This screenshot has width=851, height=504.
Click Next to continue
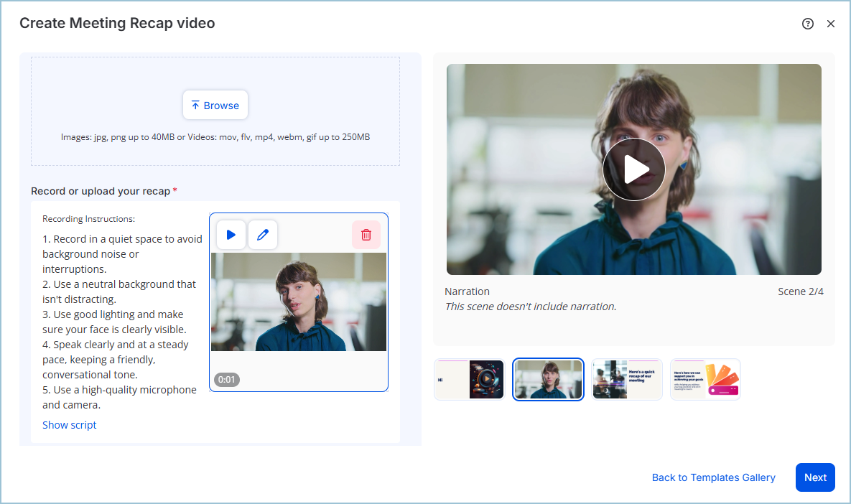click(x=815, y=477)
